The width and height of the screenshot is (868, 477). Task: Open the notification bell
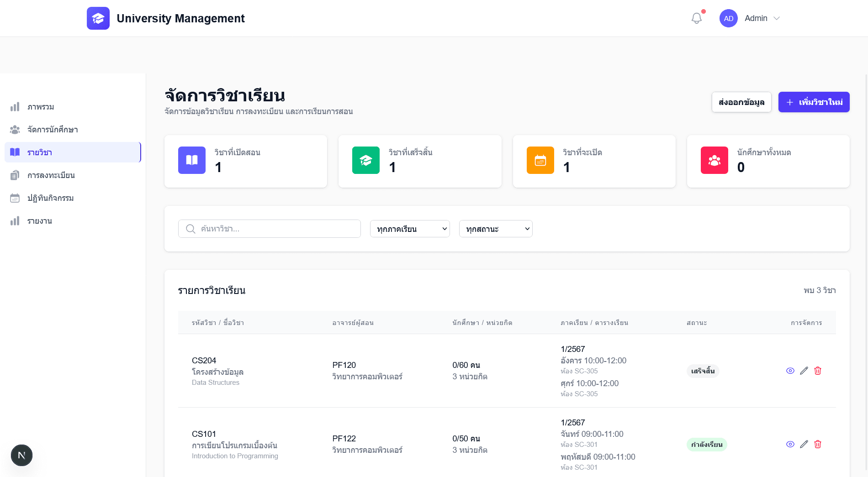[697, 18]
